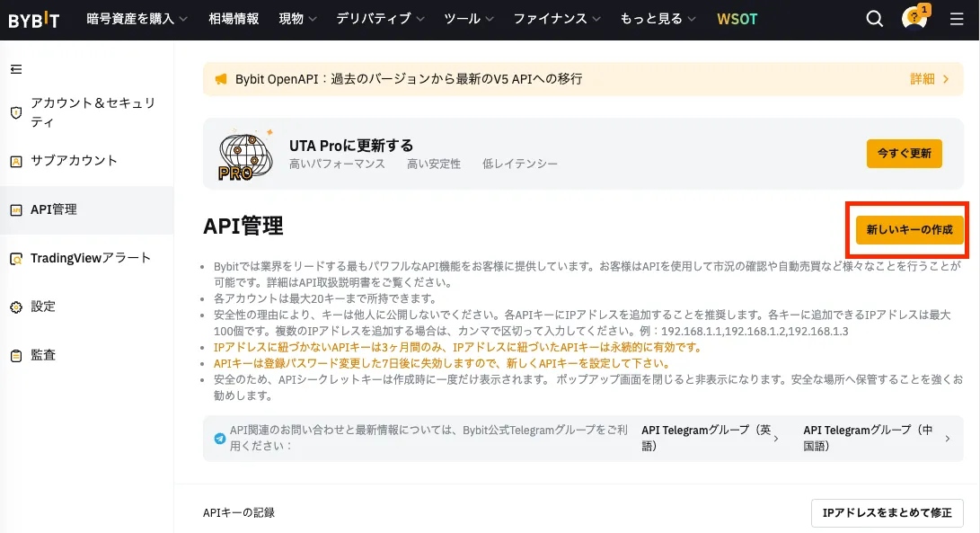Expand the ファイナンス dropdown menu
980x533 pixels.
[x=557, y=19]
